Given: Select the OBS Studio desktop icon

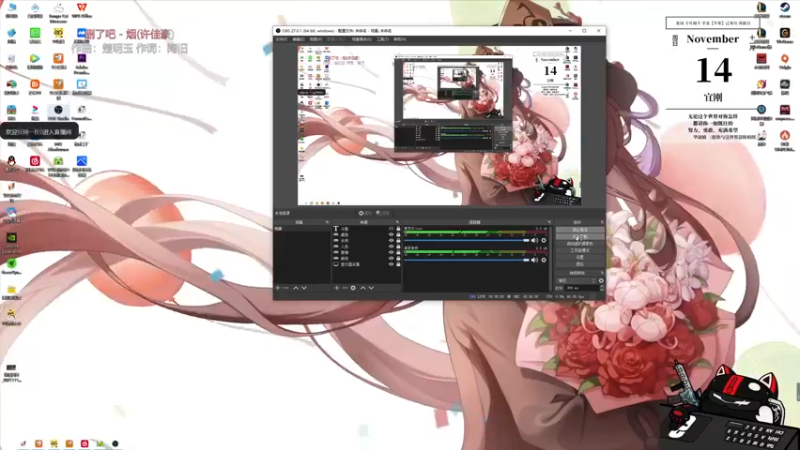Looking at the screenshot, I should click(x=58, y=113).
